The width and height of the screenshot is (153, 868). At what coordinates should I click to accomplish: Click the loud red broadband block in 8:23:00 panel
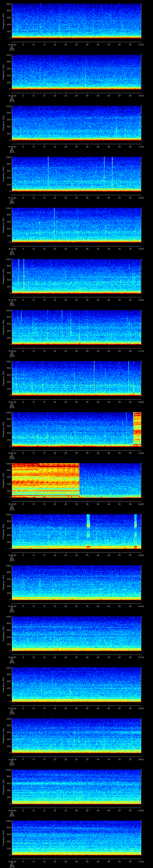tap(45, 480)
